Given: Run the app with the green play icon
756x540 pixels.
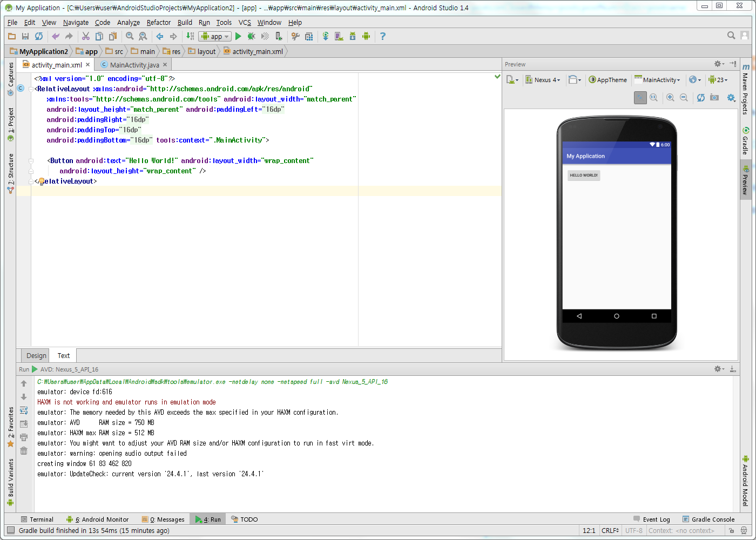Looking at the screenshot, I should 238,36.
